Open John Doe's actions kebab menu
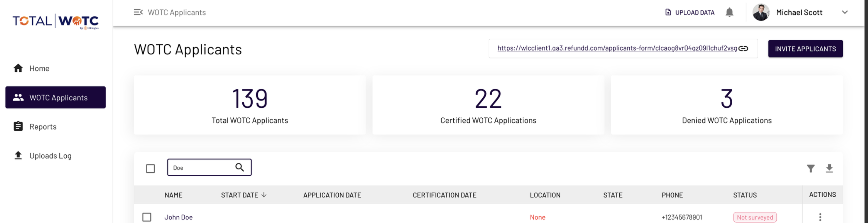 [820, 217]
